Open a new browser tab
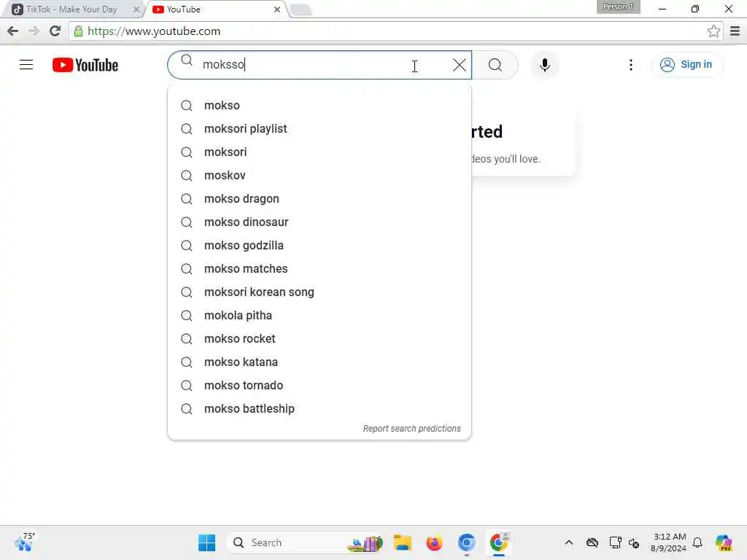This screenshot has height=560, width=747. pos(301,9)
